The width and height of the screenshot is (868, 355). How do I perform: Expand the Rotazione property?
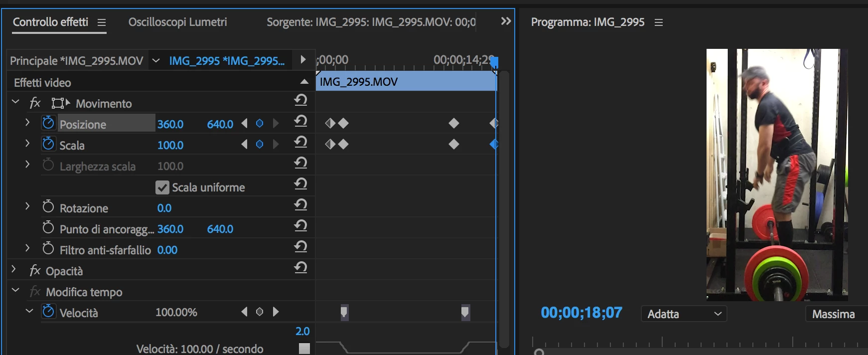tap(27, 206)
